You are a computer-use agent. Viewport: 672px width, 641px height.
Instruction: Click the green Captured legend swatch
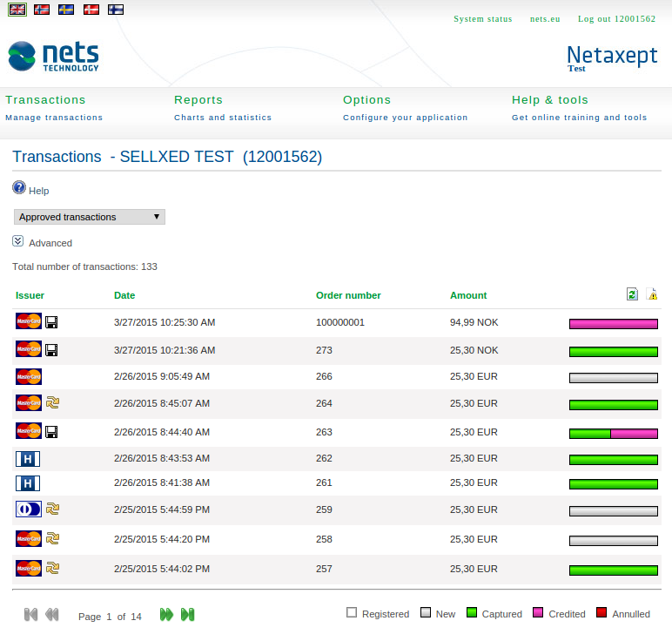pos(472,612)
